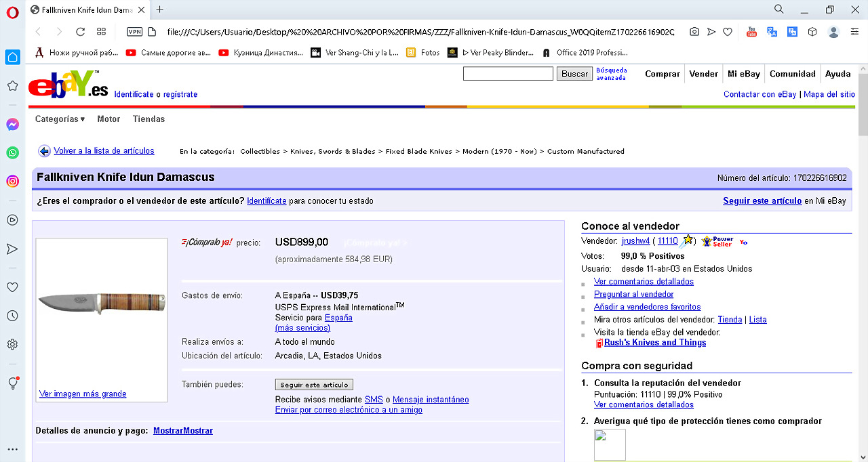Image resolution: width=868 pixels, height=462 pixels.
Task: Select the Fallkniven Knife Idun Damascus tab
Action: click(88, 9)
